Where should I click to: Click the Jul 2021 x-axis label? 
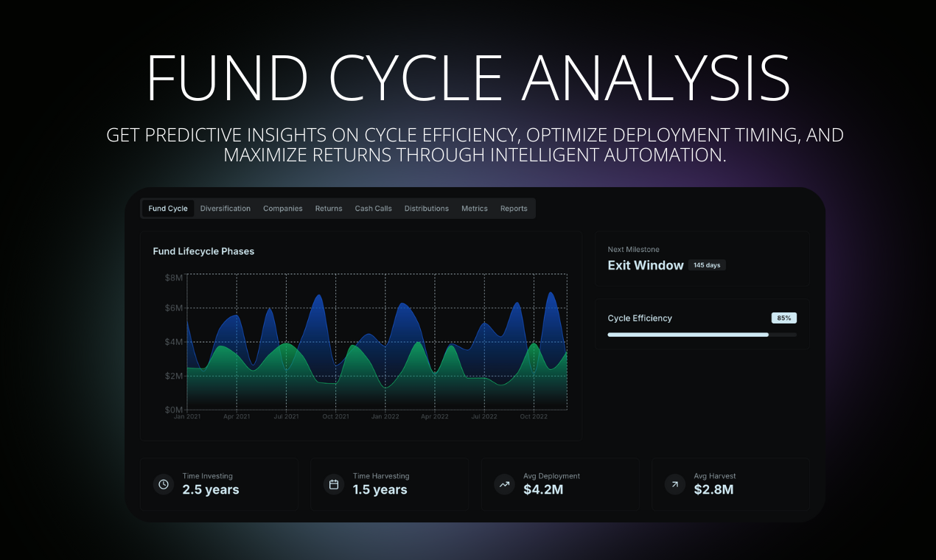286,417
